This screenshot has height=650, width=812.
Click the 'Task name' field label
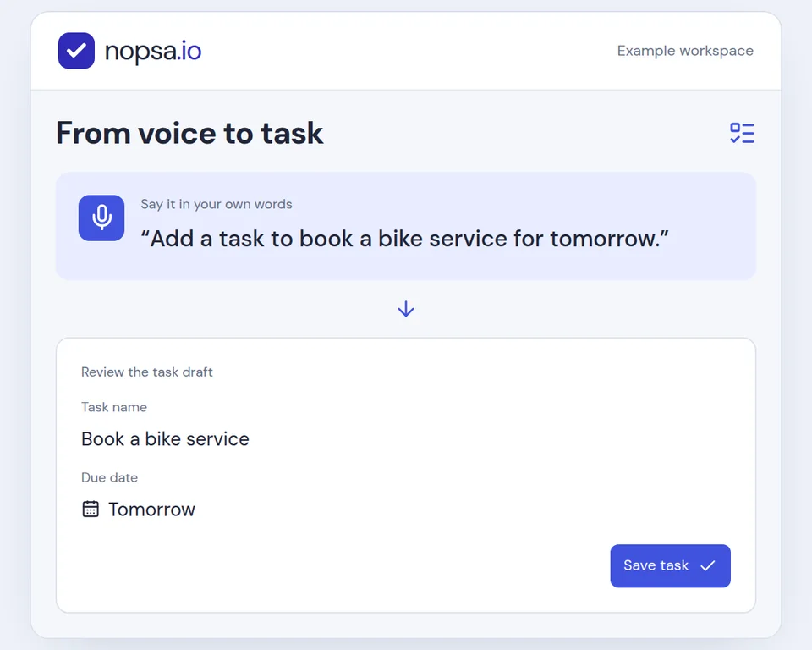(114, 407)
